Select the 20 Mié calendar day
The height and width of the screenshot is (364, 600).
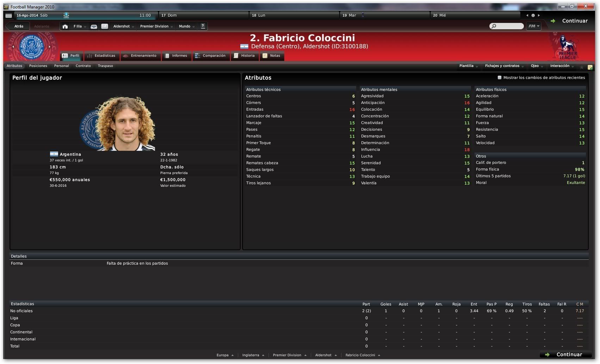[x=475, y=16]
